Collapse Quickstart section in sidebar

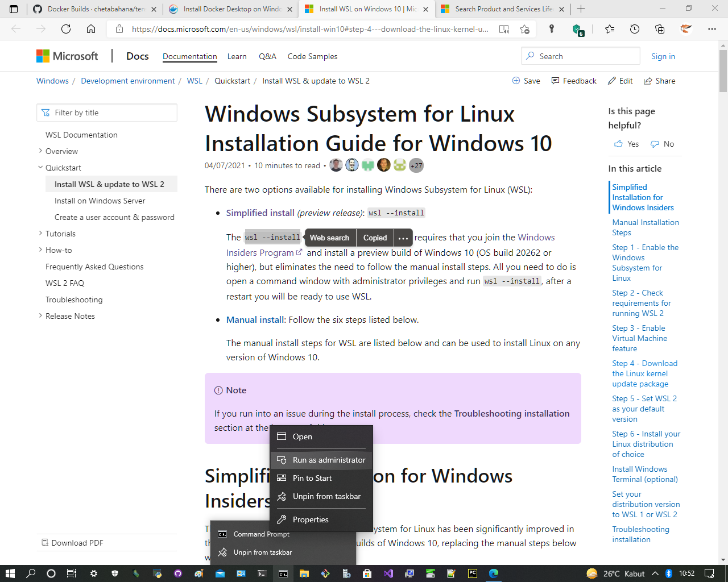40,168
